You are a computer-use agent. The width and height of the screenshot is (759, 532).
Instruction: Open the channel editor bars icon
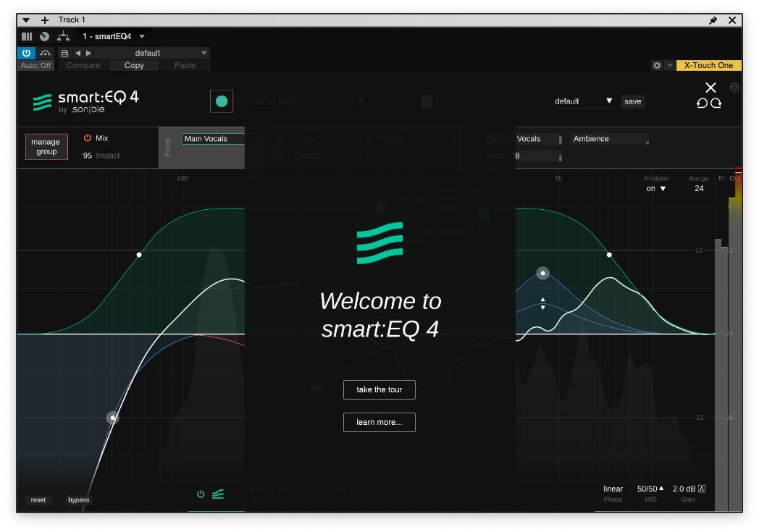(27, 36)
